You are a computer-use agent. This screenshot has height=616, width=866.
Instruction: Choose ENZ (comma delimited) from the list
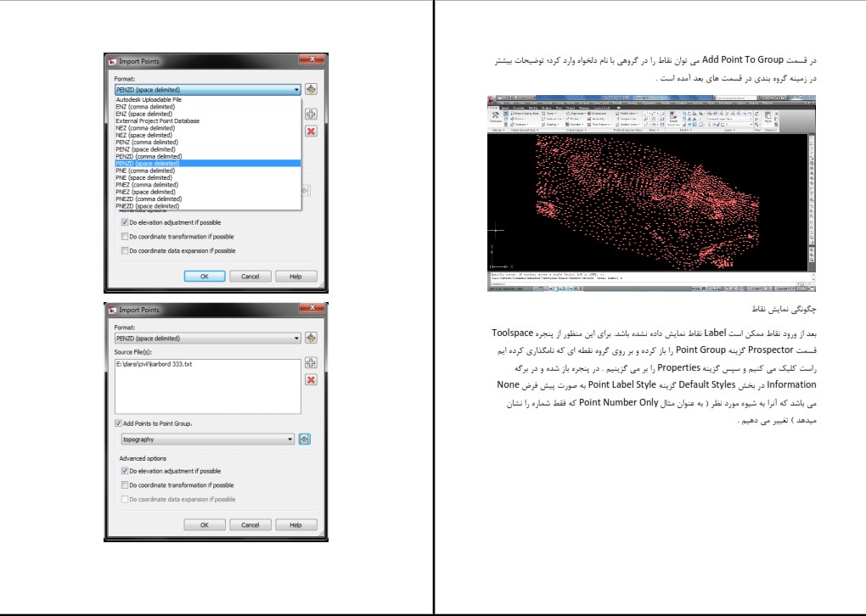click(x=208, y=107)
